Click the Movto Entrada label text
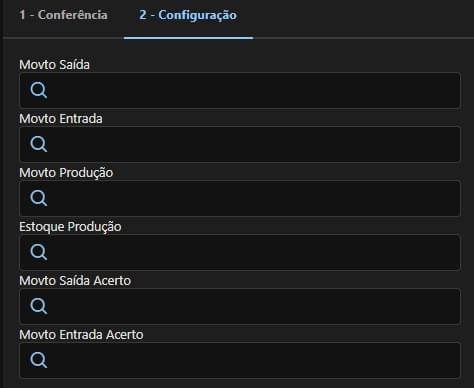474x388 pixels. pos(61,119)
